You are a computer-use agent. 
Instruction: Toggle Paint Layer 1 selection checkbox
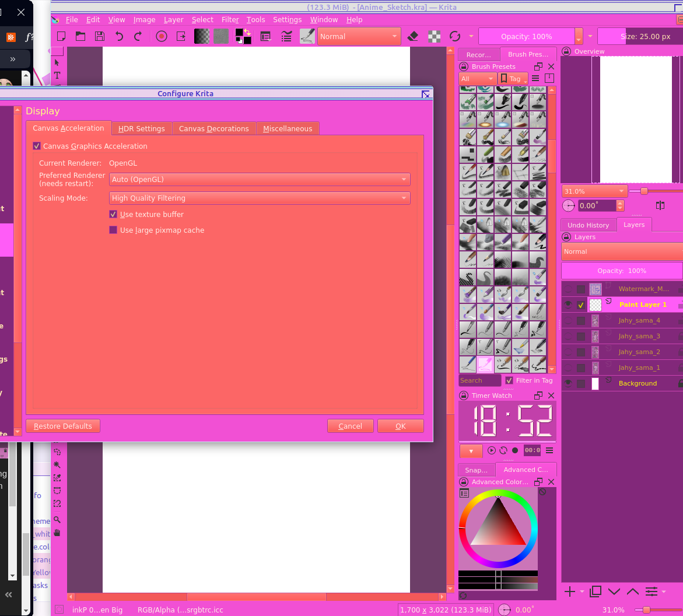coord(580,305)
